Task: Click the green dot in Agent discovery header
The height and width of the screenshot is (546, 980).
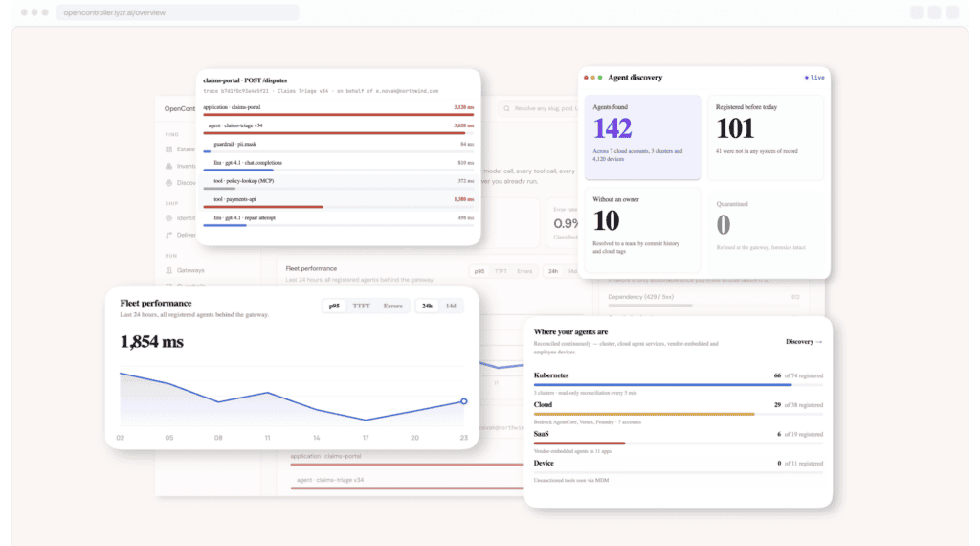Action: tap(600, 78)
